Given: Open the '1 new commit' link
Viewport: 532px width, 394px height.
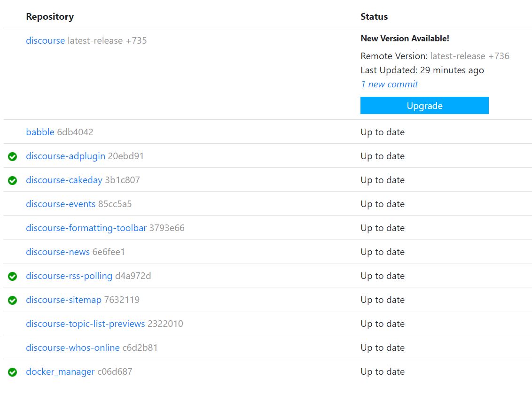Looking at the screenshot, I should pos(389,84).
